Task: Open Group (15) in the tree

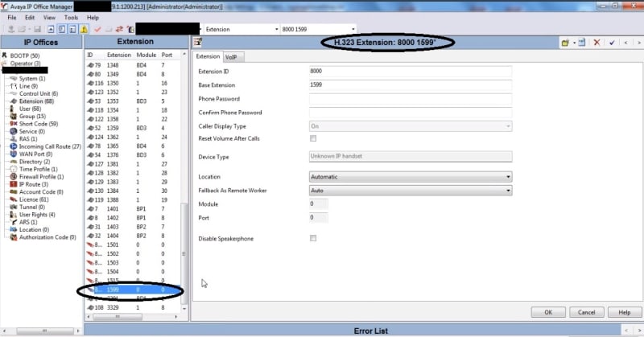Action: pyautogui.click(x=32, y=116)
